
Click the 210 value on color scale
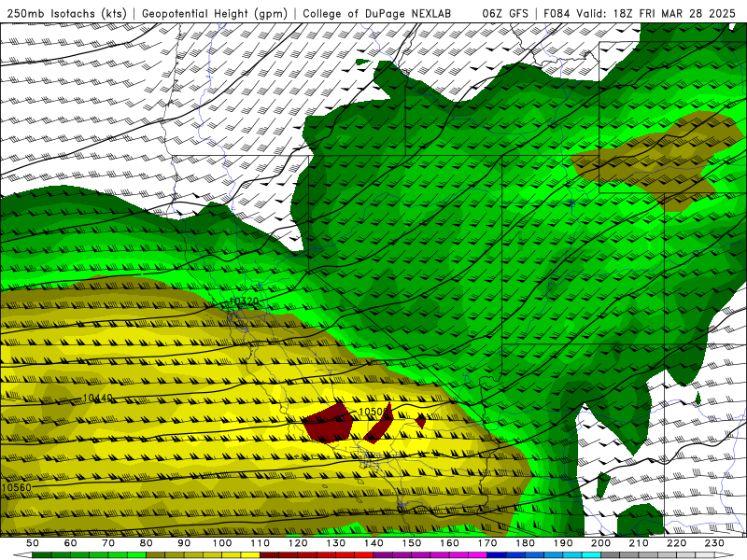tap(639, 543)
